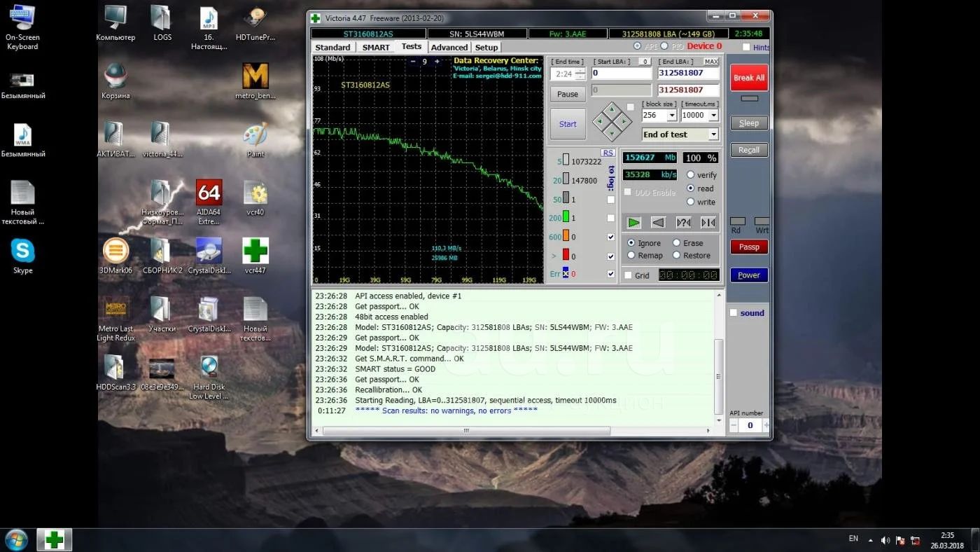Uncheck the log checkbox for 600 ms blocks

(x=610, y=237)
